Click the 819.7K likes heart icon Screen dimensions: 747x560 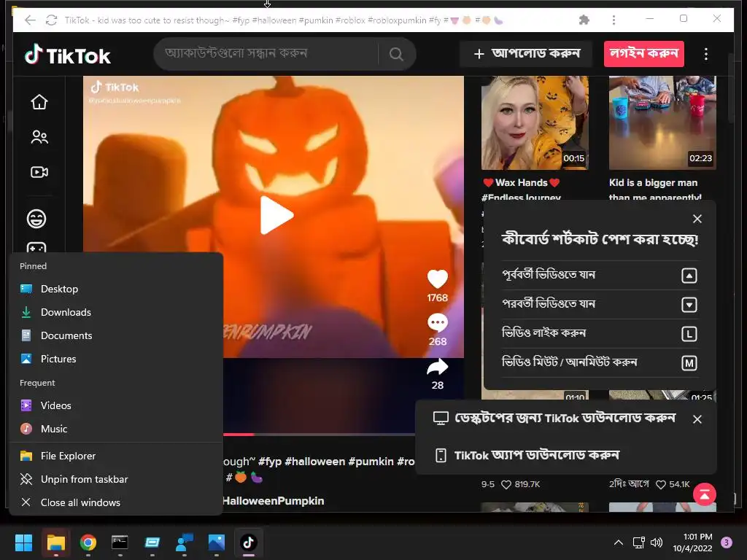pos(506,485)
